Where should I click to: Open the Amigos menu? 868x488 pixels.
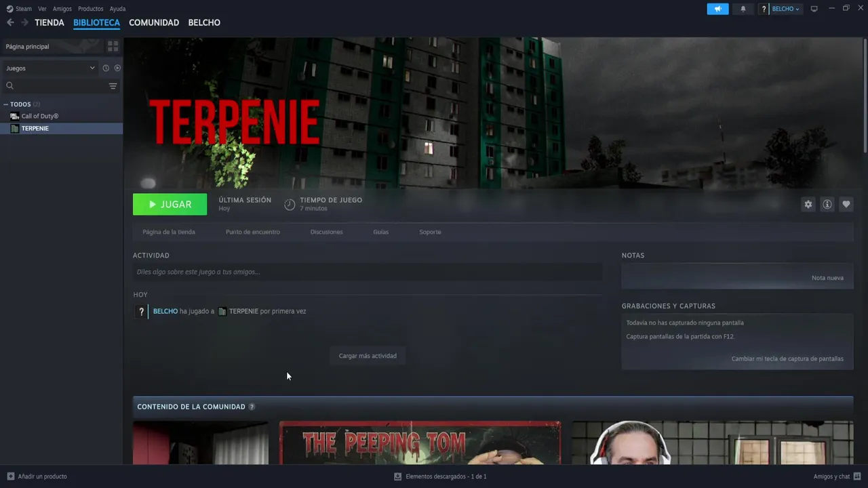coord(62,9)
